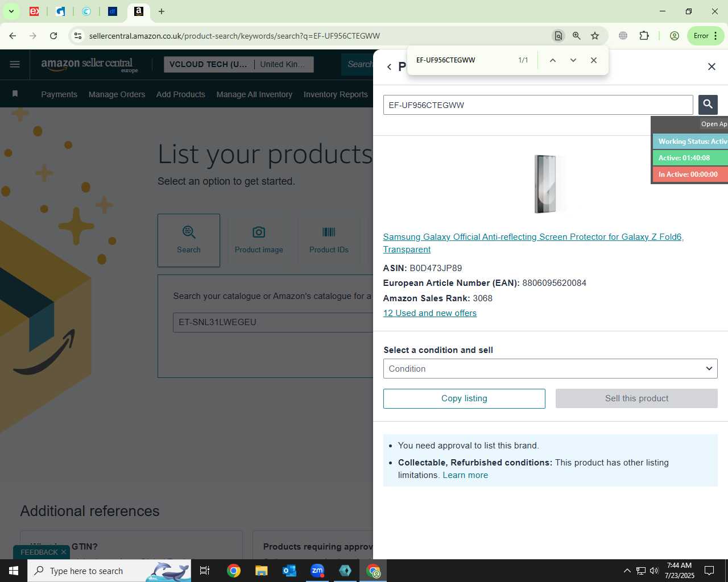Bookmark this page with the star icon
This screenshot has width=728, height=582.
pyautogui.click(x=595, y=36)
